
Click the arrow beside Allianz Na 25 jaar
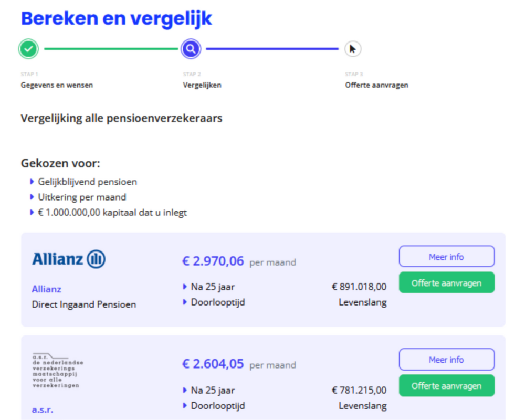(x=185, y=287)
